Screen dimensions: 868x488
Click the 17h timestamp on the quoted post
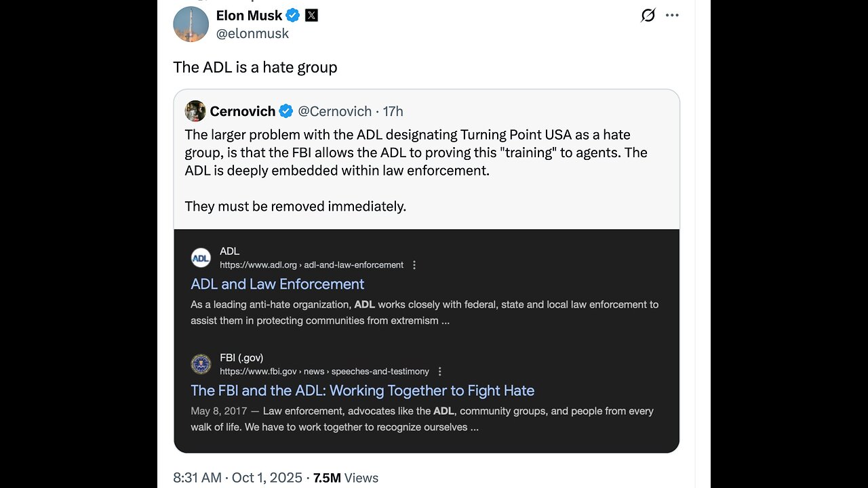(x=393, y=111)
